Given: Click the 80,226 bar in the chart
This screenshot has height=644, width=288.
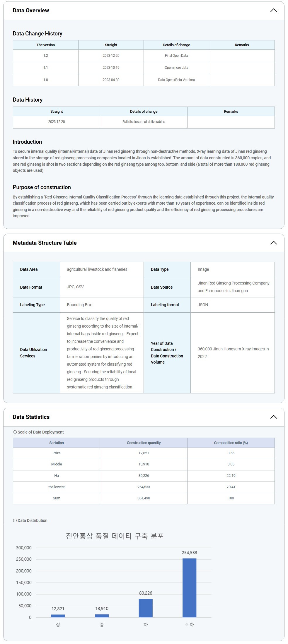Looking at the screenshot, I should (146, 608).
